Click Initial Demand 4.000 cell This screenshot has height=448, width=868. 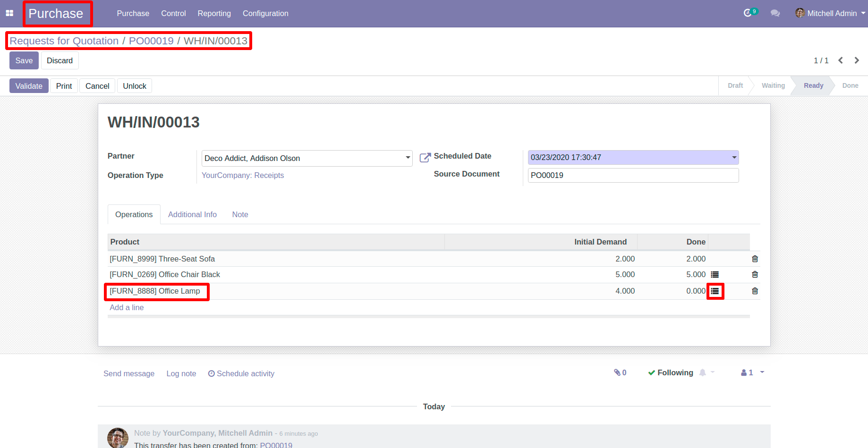[x=625, y=291]
